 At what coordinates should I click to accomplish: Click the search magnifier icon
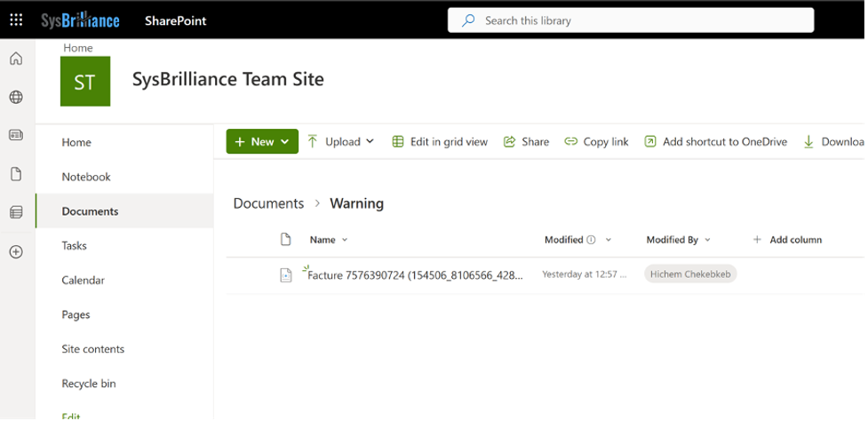click(x=468, y=20)
